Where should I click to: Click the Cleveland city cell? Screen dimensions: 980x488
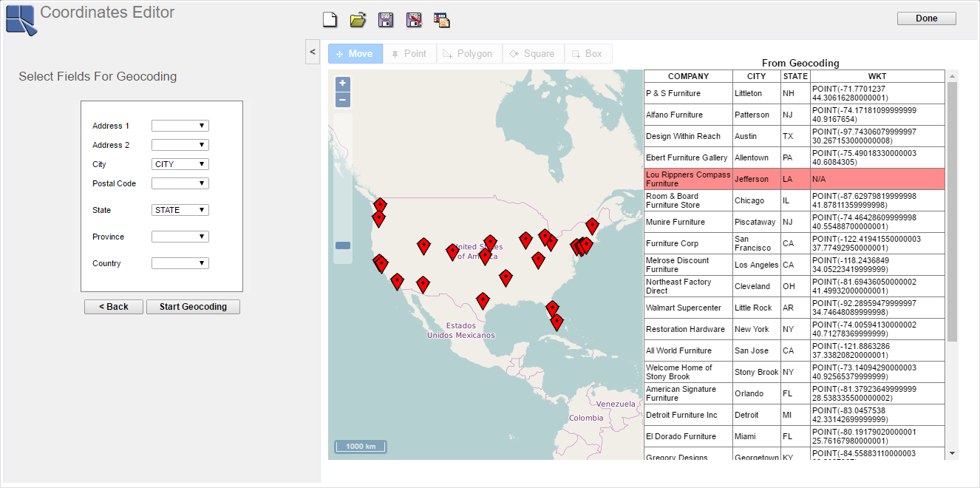pyautogui.click(x=756, y=286)
